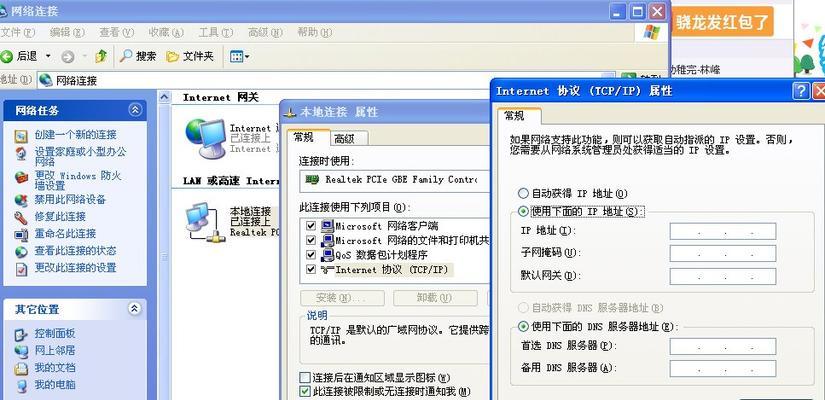
Task: Click the Forward arrow toolbar icon
Action: click(x=68, y=56)
